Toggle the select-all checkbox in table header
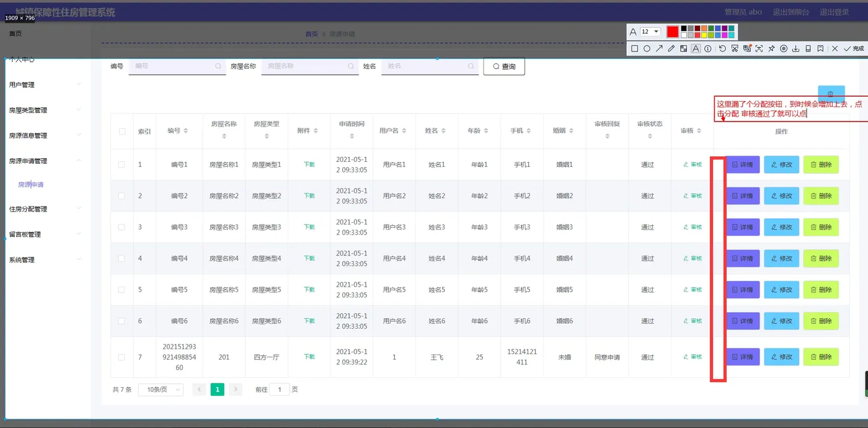This screenshot has width=868, height=428. coord(122,131)
